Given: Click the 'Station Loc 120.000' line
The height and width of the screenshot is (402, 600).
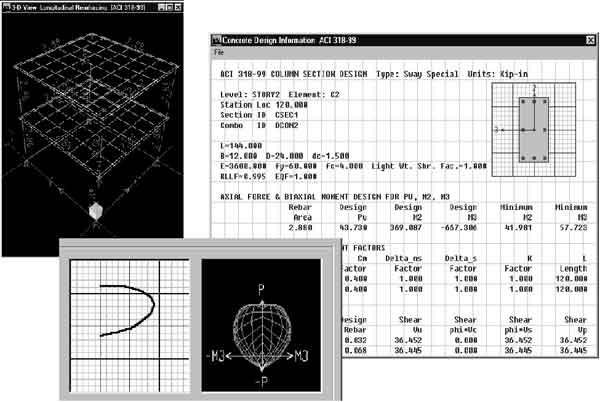Looking at the screenshot, I should [264, 105].
